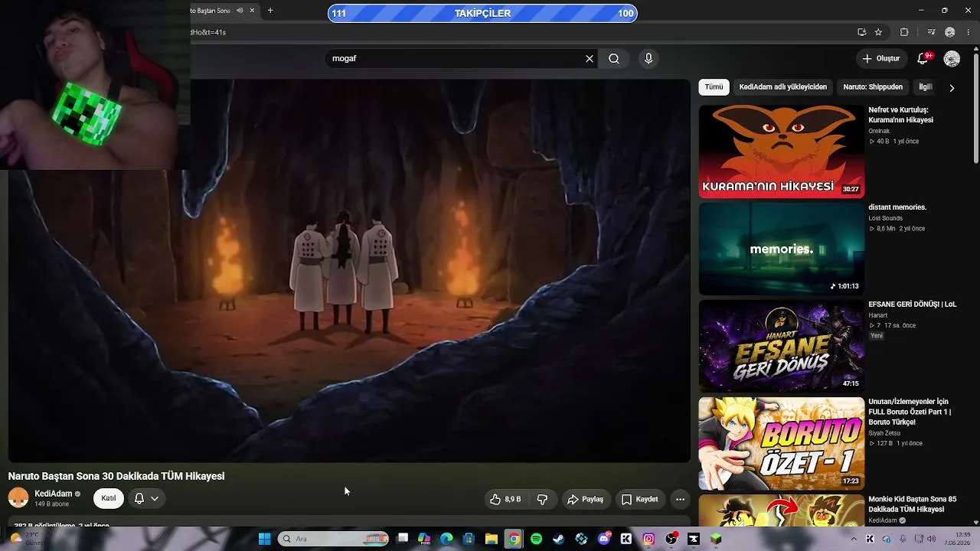
Task: Click the Takipçiler follower goal progress bar
Action: (482, 13)
